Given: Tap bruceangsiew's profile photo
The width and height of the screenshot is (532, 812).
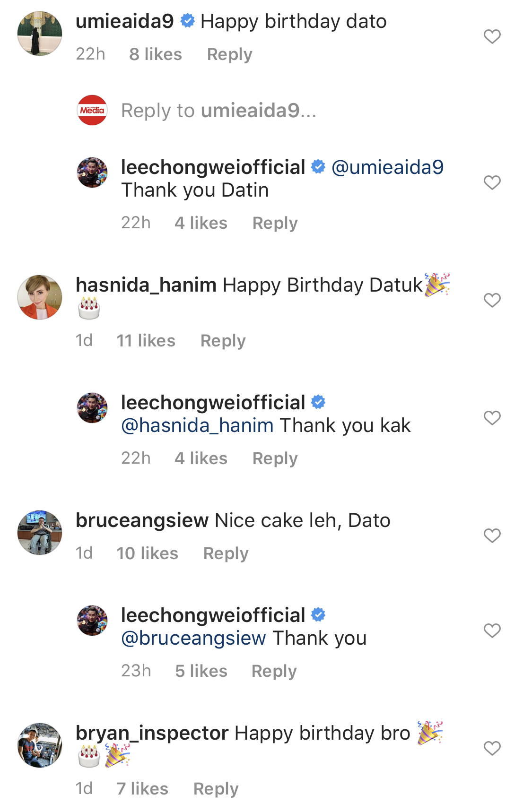Looking at the screenshot, I should click(x=40, y=533).
